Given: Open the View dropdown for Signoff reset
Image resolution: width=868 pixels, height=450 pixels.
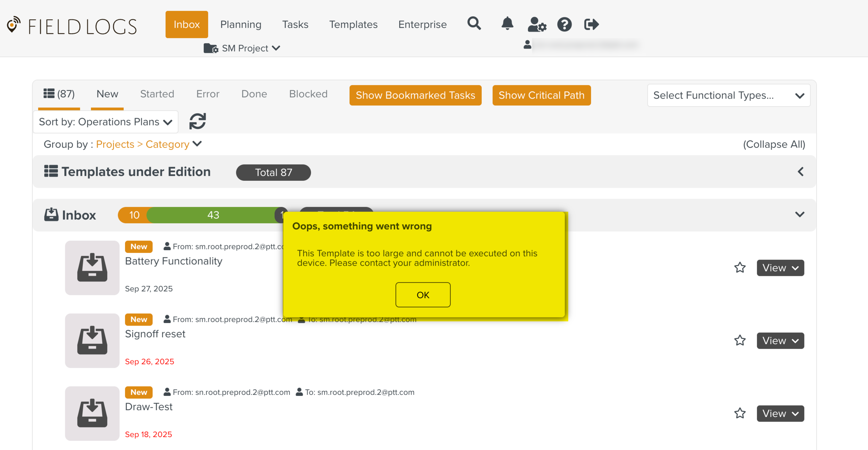Looking at the screenshot, I should pyautogui.click(x=780, y=341).
